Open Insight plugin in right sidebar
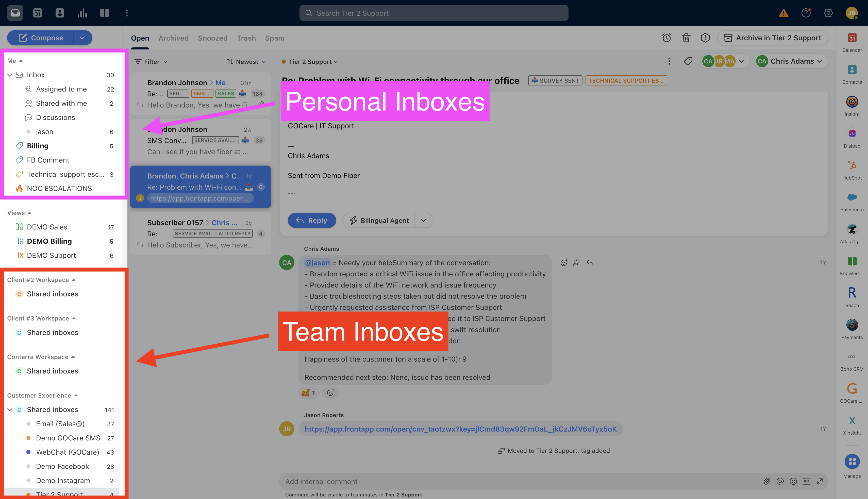 pos(852,106)
